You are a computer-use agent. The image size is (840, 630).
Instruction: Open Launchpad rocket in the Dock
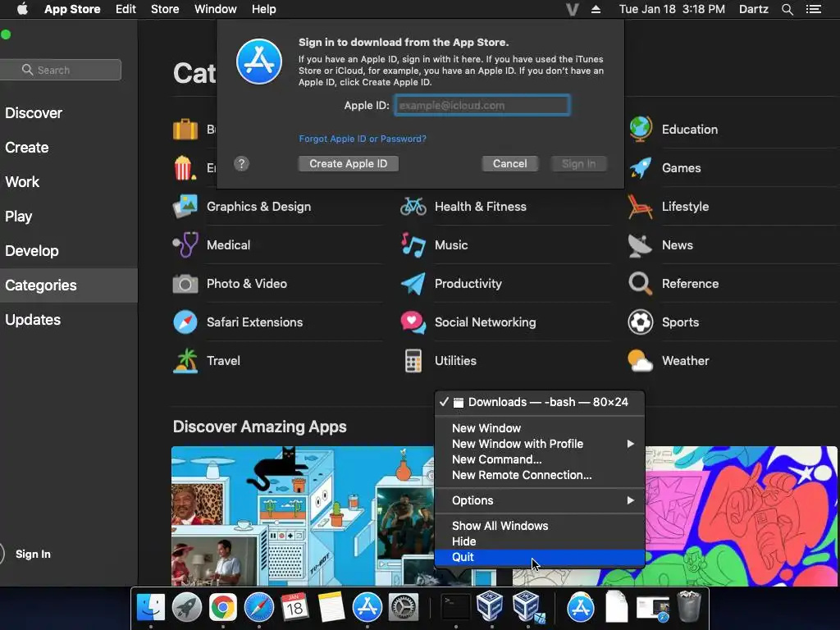[x=187, y=607]
